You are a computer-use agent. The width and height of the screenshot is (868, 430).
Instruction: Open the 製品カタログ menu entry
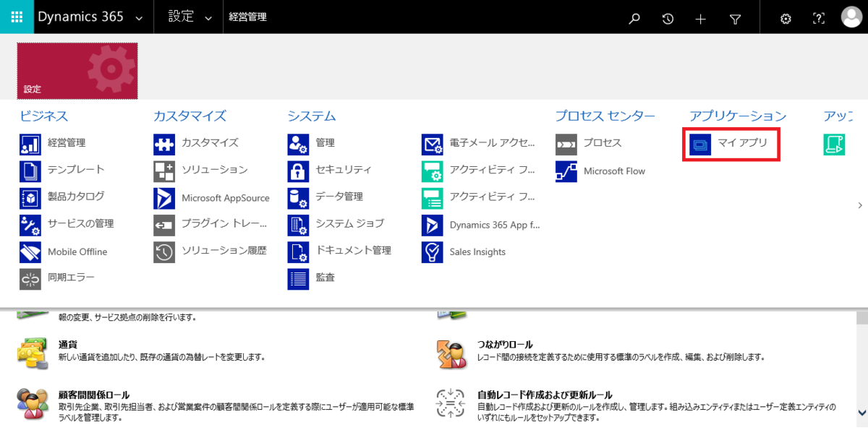(76, 197)
